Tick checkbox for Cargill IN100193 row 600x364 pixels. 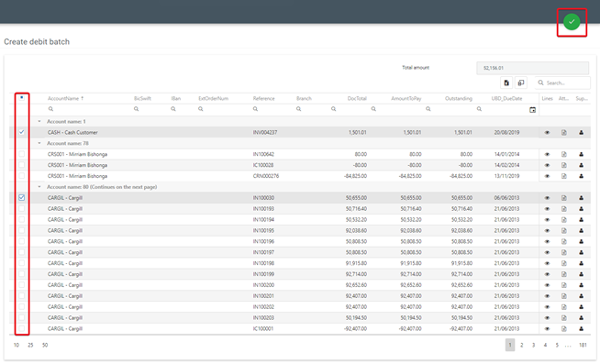pyautogui.click(x=22, y=209)
